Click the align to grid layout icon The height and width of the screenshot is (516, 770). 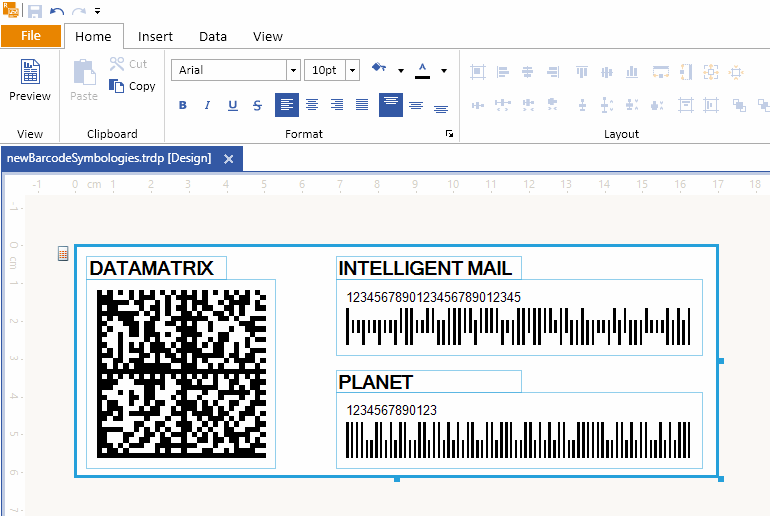click(478, 72)
